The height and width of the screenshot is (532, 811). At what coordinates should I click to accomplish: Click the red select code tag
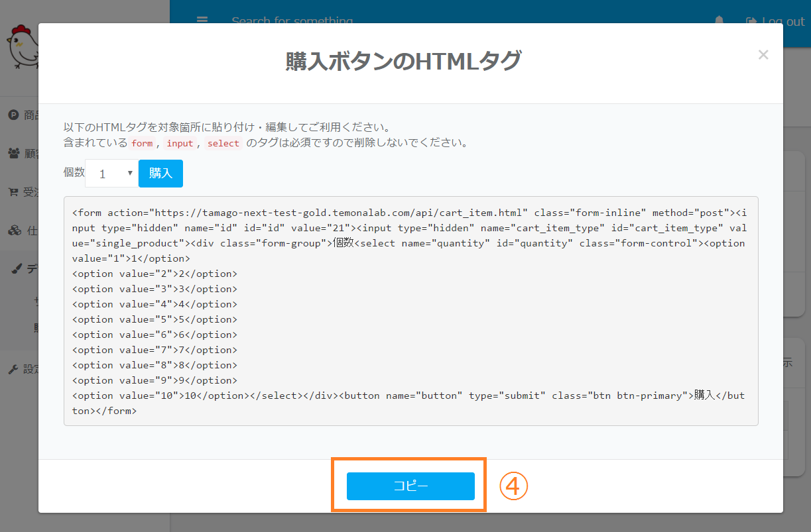click(223, 143)
